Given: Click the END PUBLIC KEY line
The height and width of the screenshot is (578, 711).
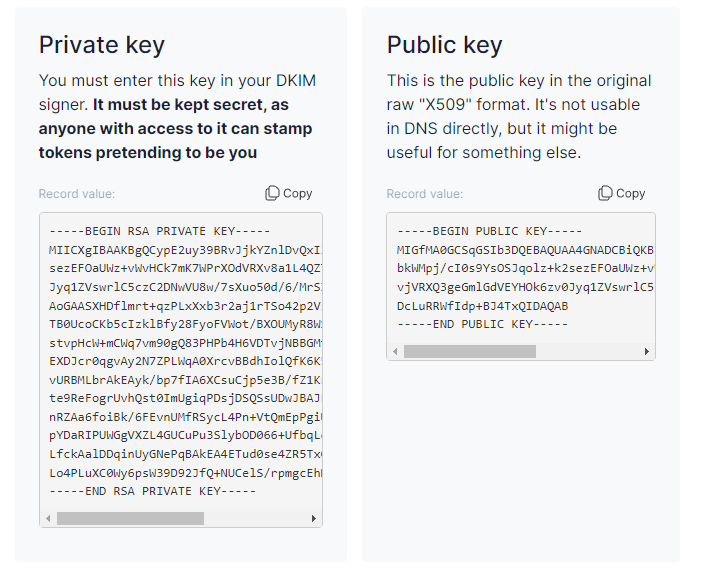Looking at the screenshot, I should pos(482,325).
